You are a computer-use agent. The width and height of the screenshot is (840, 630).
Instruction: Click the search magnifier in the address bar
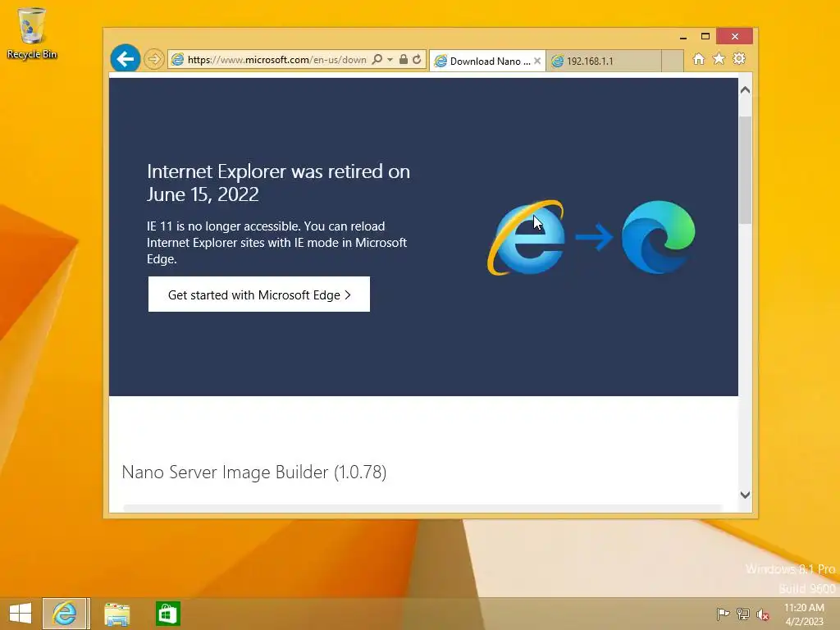377,59
